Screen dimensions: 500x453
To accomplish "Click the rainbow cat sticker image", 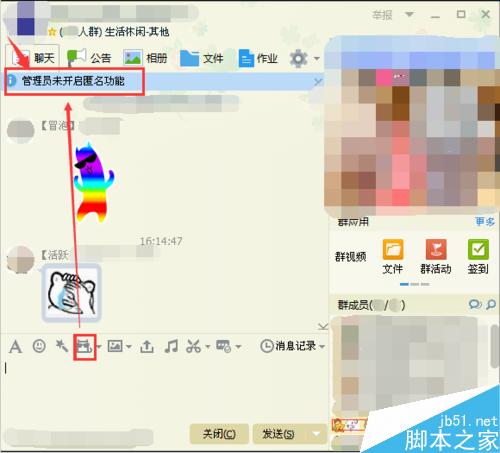I will (94, 182).
